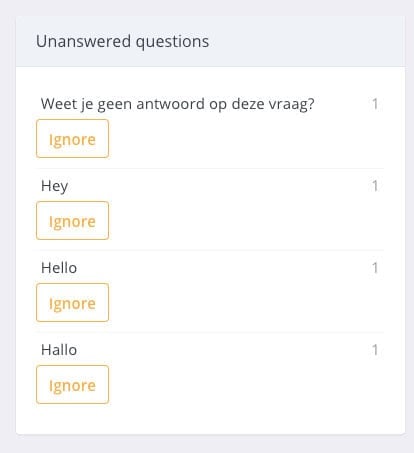
Task: Open the 'Weet je geen antwoord op deze vraag?' question
Action: 177,104
